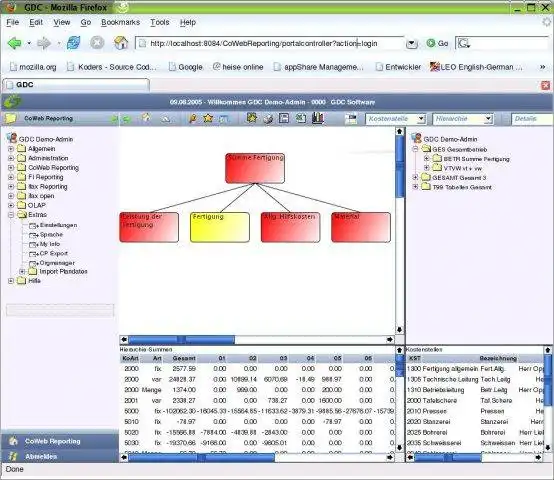Select the red Summe Fertigung box
Screen dimensions: 554x480
[255, 168]
